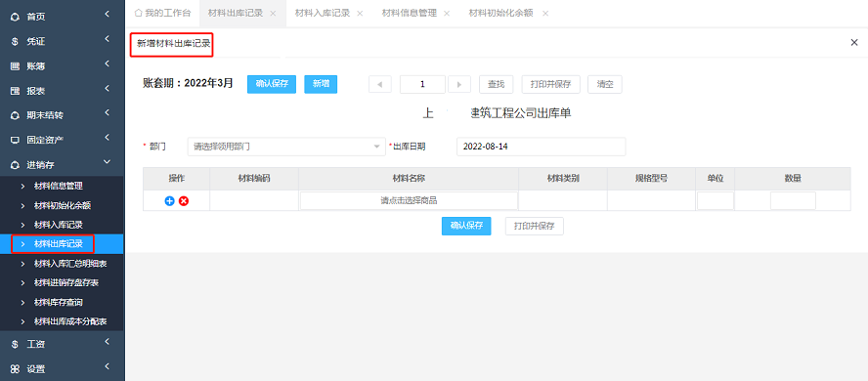Click the bottom 确认保存 button
This screenshot has height=381, width=868.
tap(466, 227)
